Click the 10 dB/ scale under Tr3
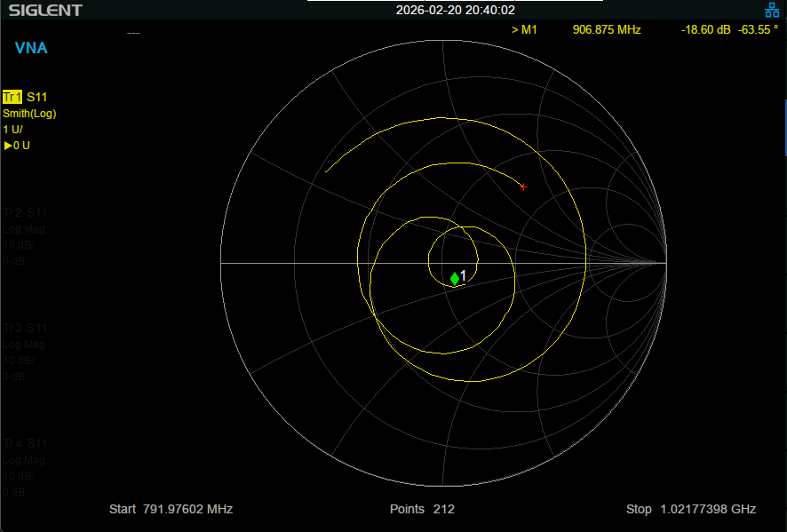Viewport: 787px width, 532px height. [19, 361]
